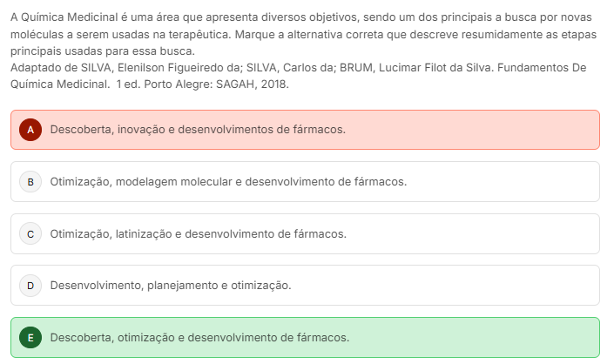Image resolution: width=614 pixels, height=364 pixels.
Task: Click blank right side of option B card
Action: (514, 182)
